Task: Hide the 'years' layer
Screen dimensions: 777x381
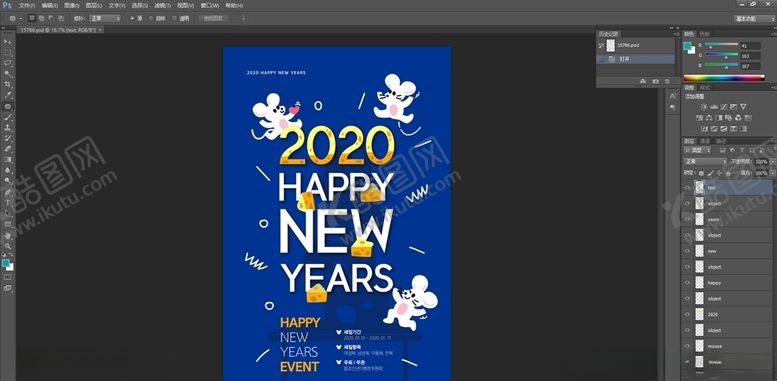Action: tap(687, 219)
